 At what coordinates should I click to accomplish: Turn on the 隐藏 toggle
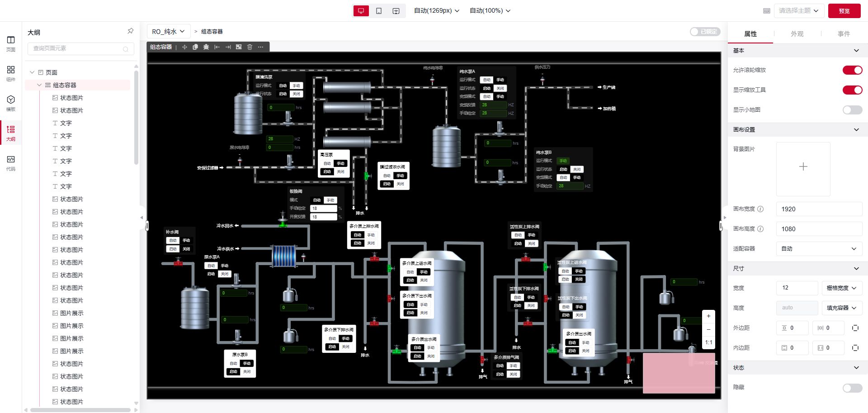pyautogui.click(x=852, y=388)
